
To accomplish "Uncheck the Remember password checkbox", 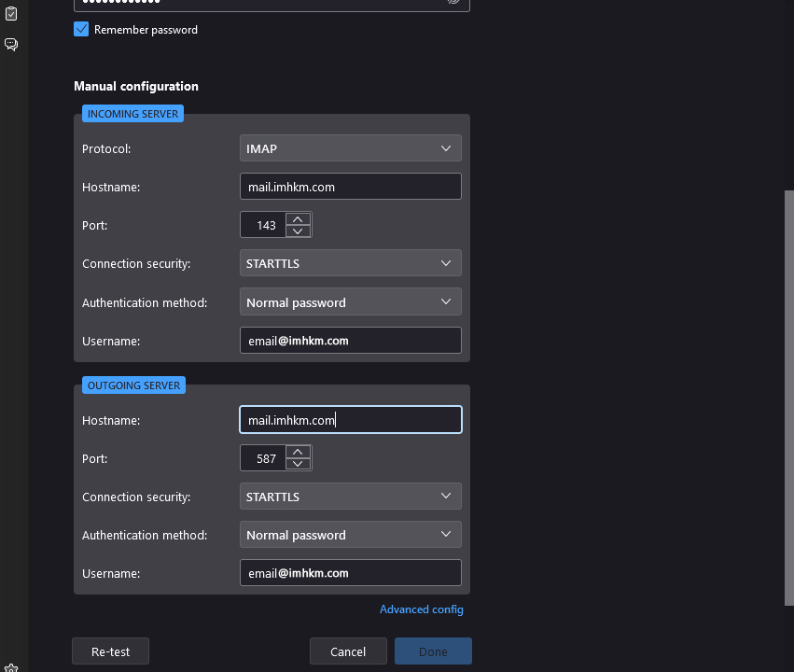I will [x=81, y=30].
